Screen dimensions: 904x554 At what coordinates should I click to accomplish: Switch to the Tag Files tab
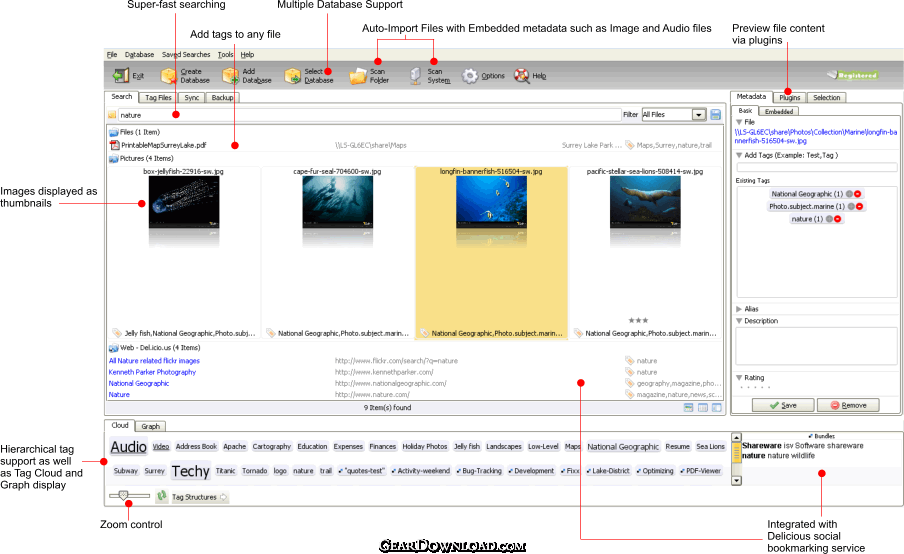pyautogui.click(x=159, y=97)
